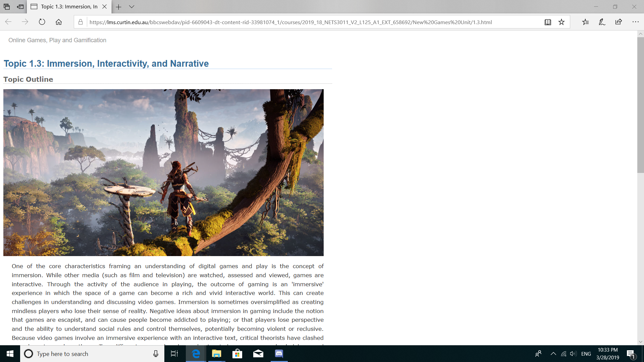Viewport: 644px width, 362px height.
Task: Add this page to favorites
Action: click(x=561, y=22)
